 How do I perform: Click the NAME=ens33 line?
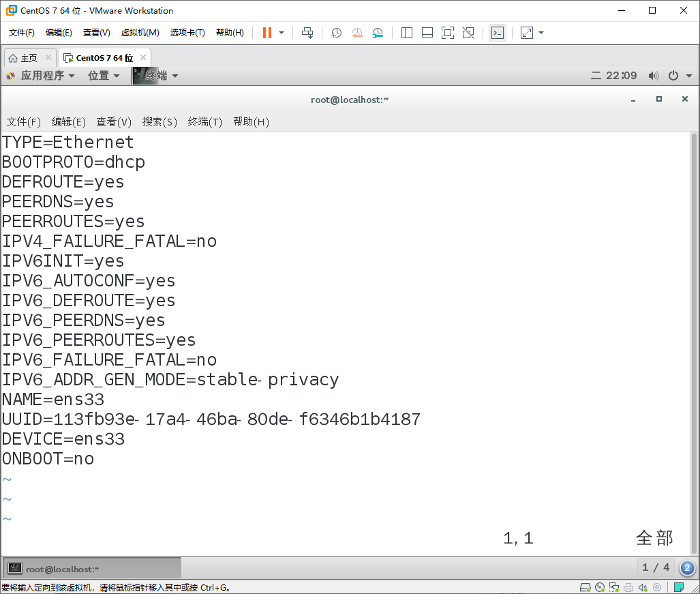(x=53, y=399)
